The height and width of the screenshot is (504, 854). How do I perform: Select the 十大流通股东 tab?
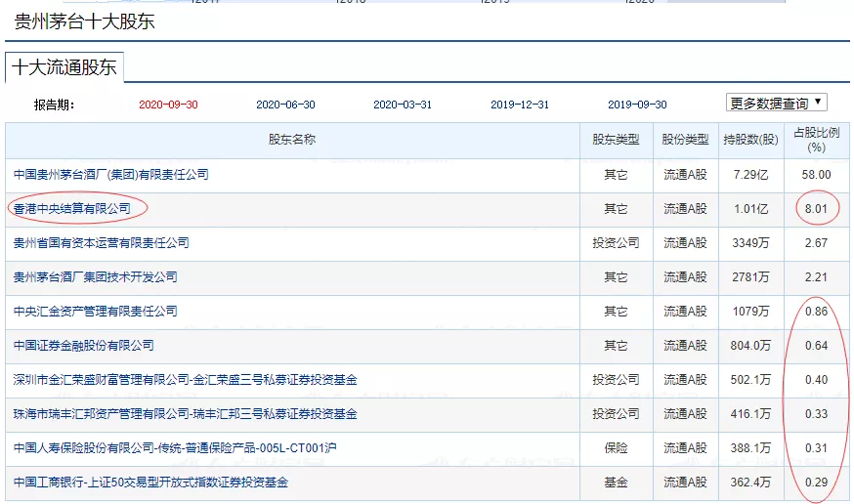click(64, 67)
